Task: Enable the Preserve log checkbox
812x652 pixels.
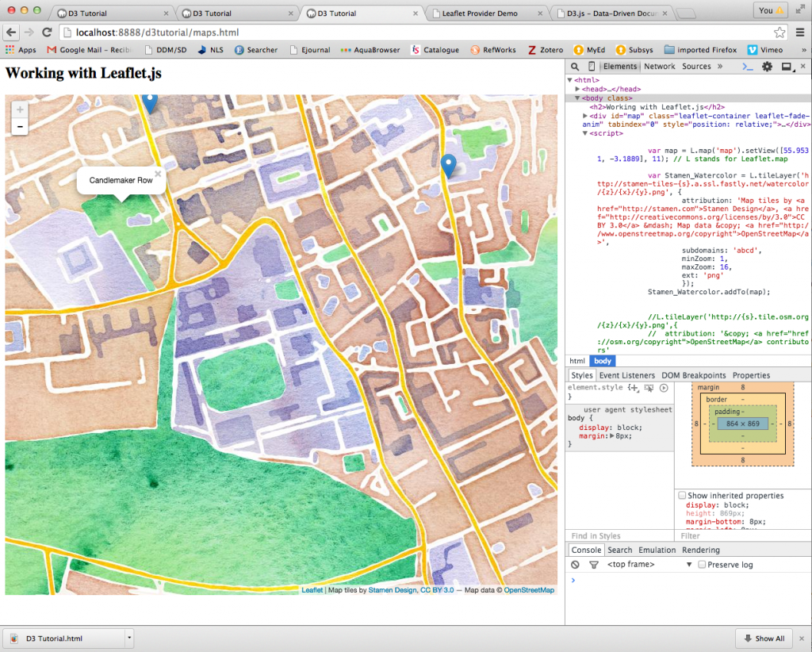Action: [x=701, y=564]
